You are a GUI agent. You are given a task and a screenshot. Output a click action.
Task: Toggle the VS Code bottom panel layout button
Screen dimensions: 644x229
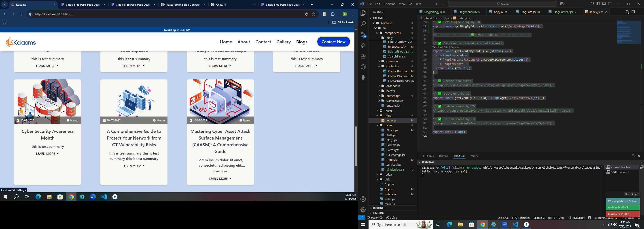(604, 4)
